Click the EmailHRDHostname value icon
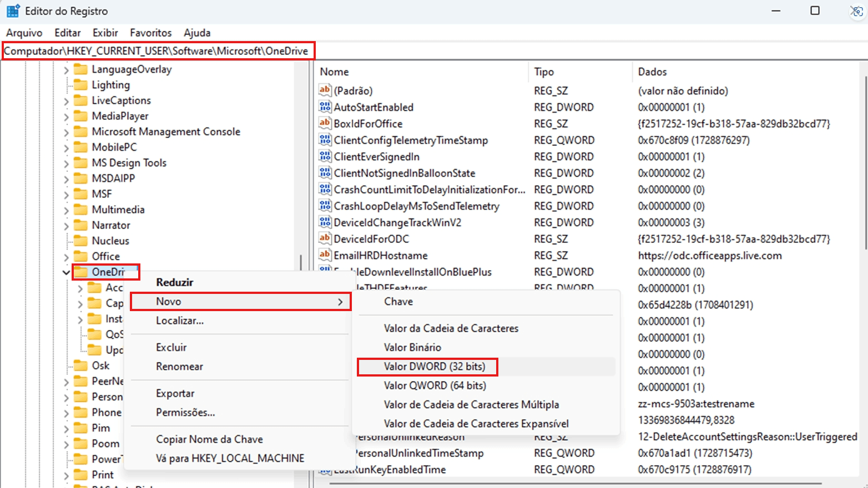Viewport: 868px width, 488px height. coord(325,255)
